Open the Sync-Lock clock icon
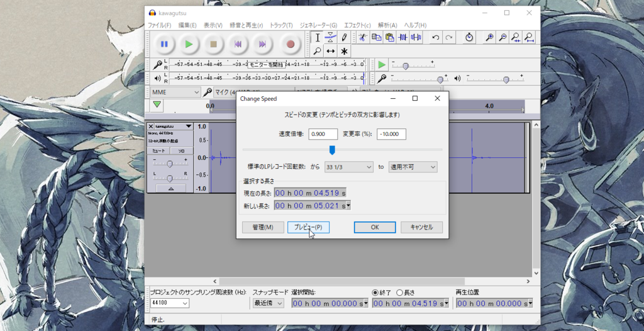The image size is (644, 331). coord(469,37)
